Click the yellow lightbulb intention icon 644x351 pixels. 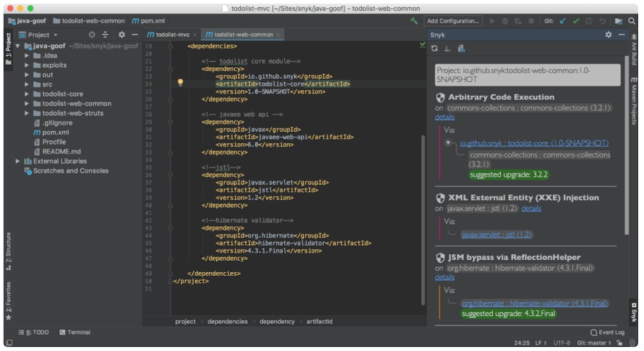(x=180, y=82)
